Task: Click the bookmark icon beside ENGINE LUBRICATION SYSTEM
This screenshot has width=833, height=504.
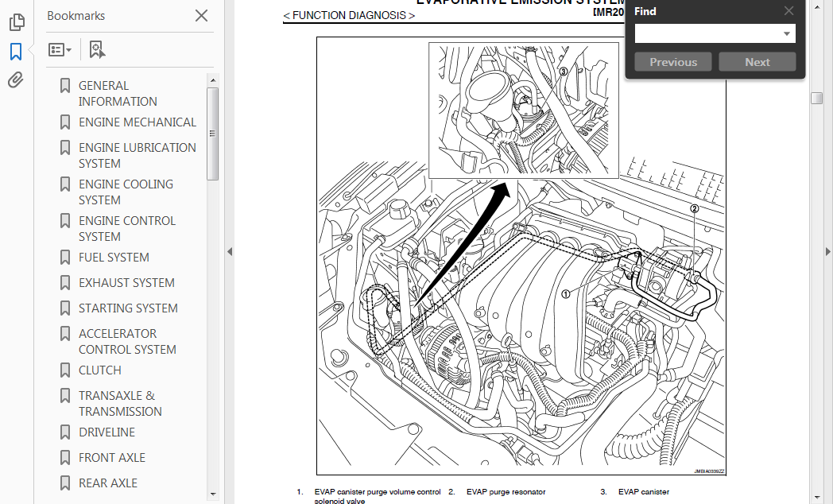Action: [65, 148]
